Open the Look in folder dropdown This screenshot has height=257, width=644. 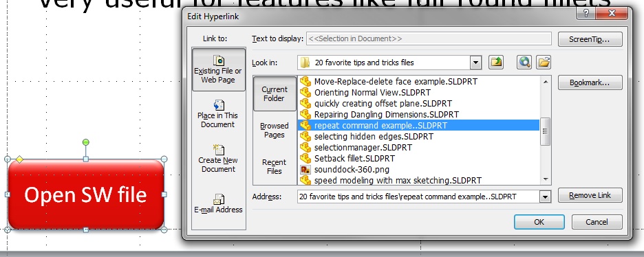pyautogui.click(x=475, y=63)
